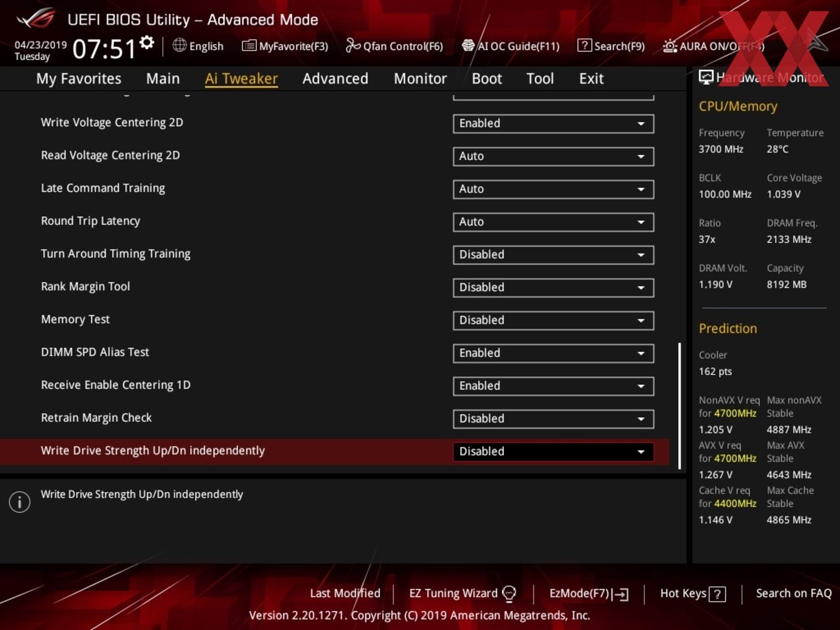The image size is (840, 630).
Task: Select Write Voltage Centering 2D label
Action: point(112,122)
